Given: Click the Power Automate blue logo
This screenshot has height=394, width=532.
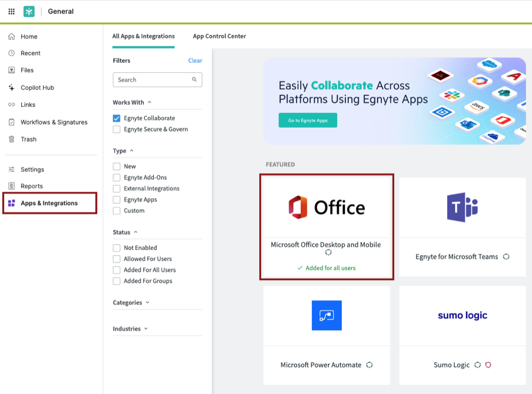Looking at the screenshot, I should (x=327, y=315).
